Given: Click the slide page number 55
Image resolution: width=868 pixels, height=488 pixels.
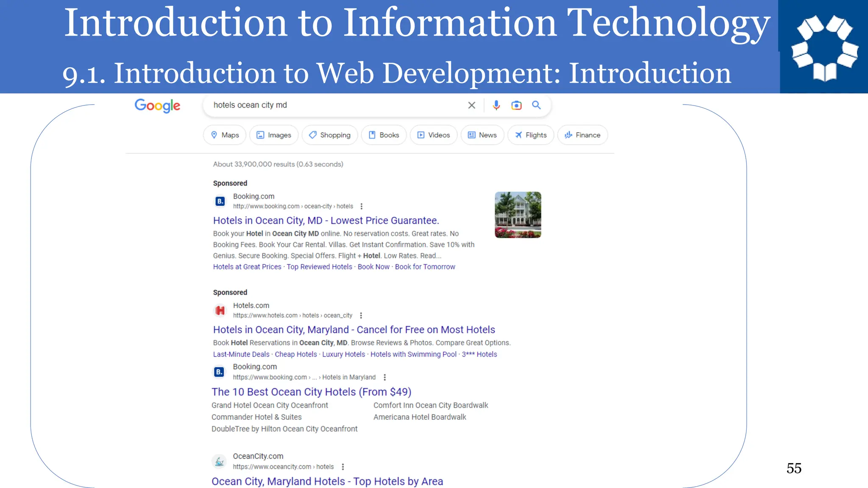Looking at the screenshot, I should point(794,468).
